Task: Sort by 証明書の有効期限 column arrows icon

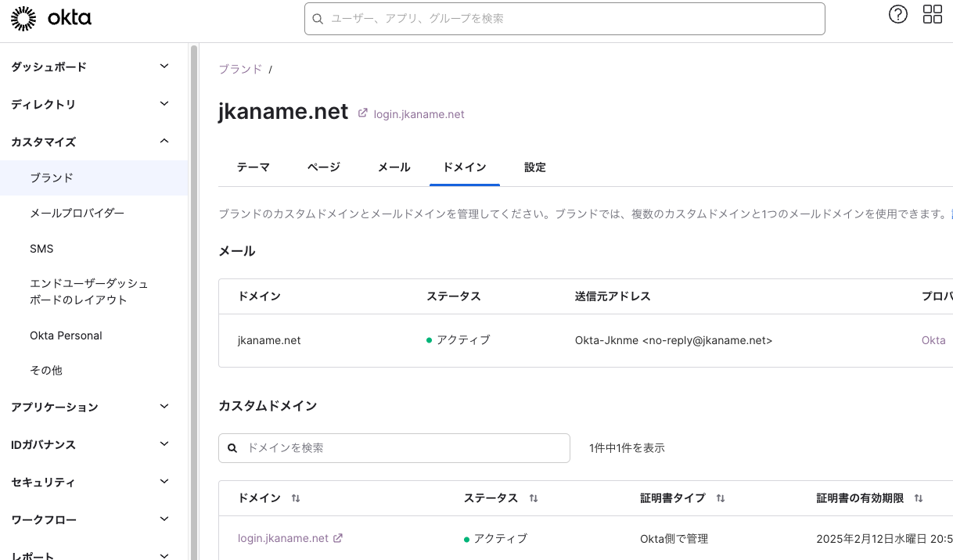Action: (919, 498)
